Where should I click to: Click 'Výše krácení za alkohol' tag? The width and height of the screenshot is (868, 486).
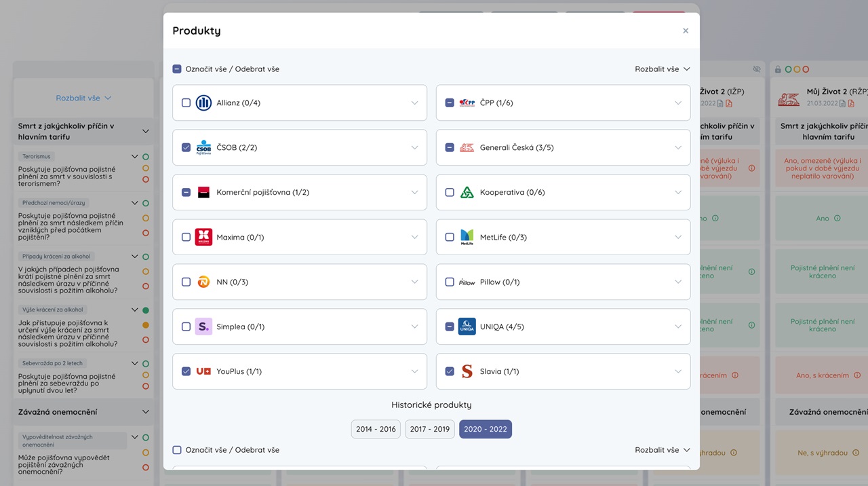click(x=53, y=310)
